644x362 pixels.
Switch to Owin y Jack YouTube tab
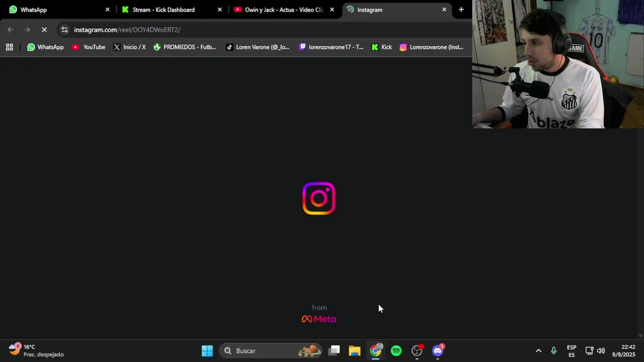(283, 10)
